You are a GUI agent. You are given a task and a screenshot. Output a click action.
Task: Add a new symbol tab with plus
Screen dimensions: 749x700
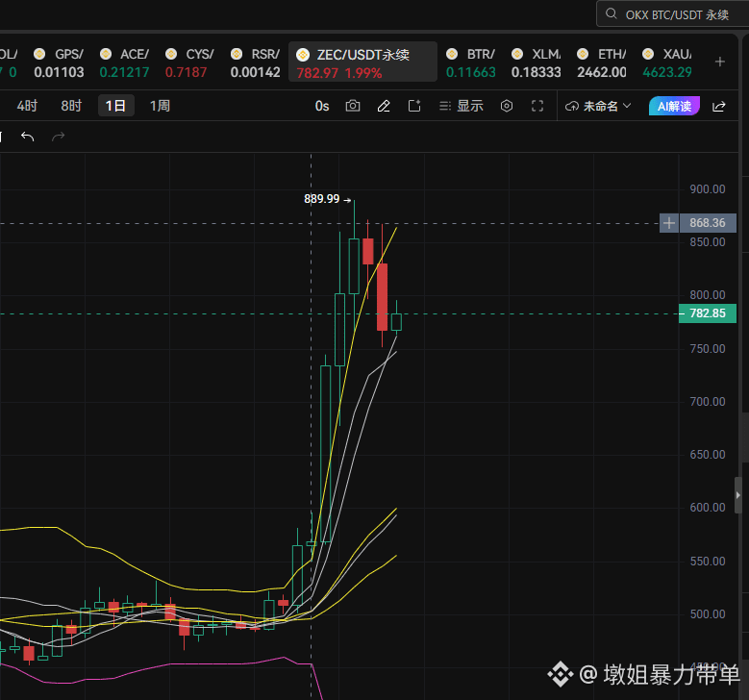click(x=720, y=62)
